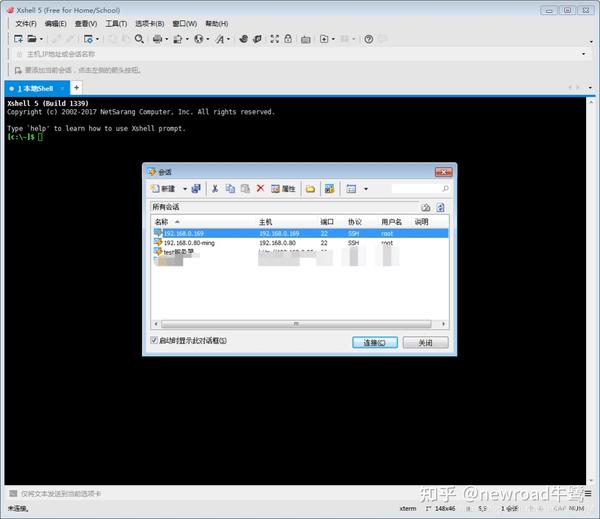Open the 文件(F) menu
This screenshot has height=519, width=600.
(x=26, y=24)
